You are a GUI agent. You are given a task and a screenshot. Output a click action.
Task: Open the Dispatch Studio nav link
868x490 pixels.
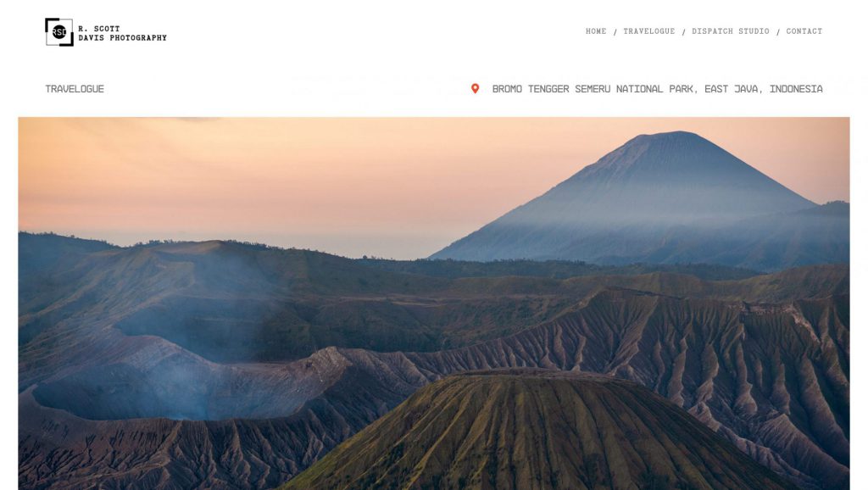click(730, 31)
